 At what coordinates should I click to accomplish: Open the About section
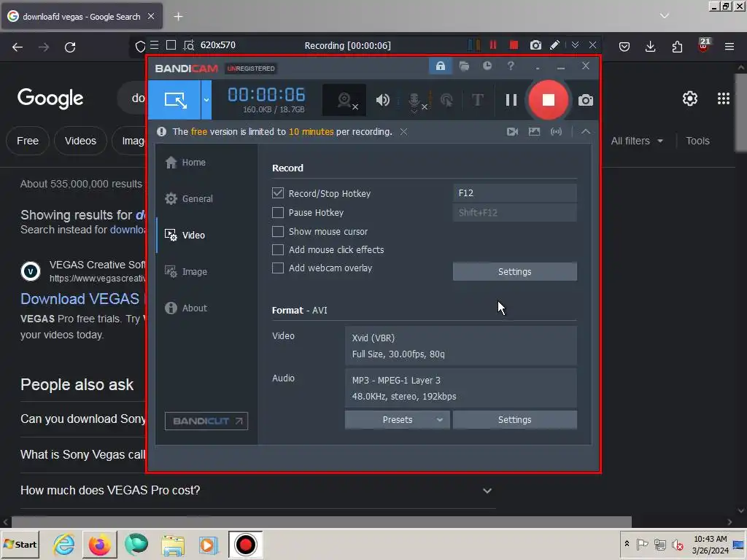point(186,308)
